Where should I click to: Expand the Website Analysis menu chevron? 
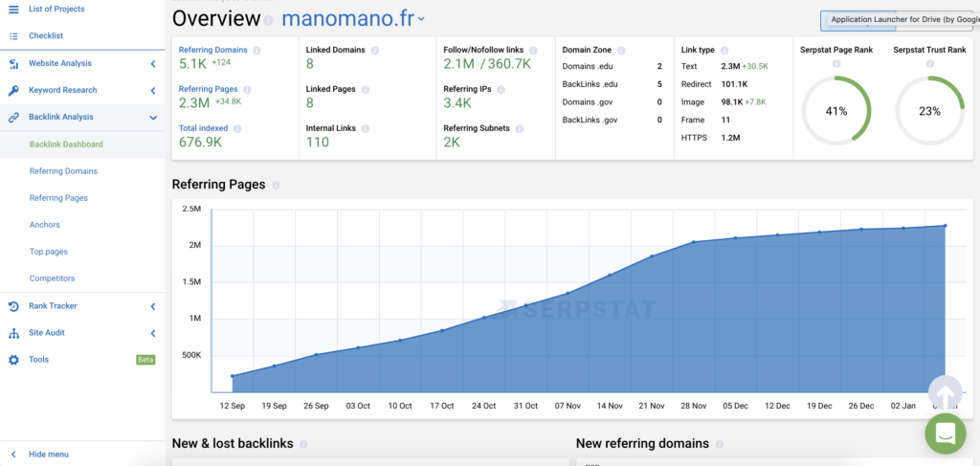(153, 63)
